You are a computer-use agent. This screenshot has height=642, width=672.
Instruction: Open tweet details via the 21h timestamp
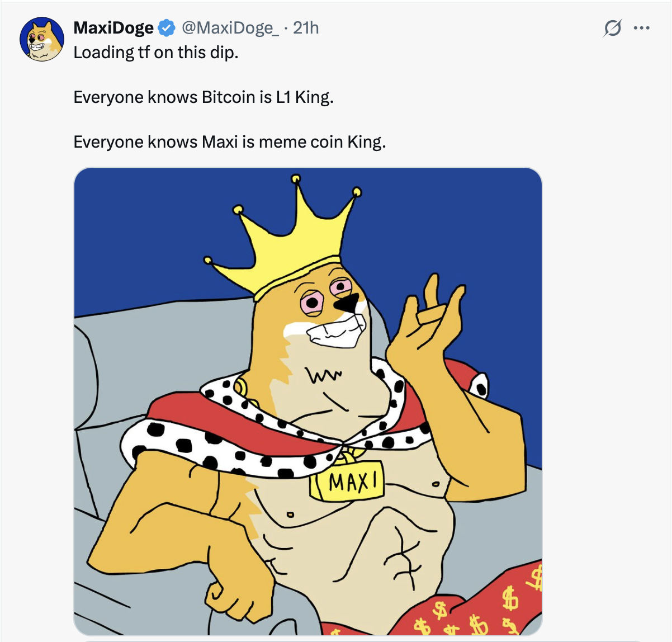pyautogui.click(x=306, y=27)
